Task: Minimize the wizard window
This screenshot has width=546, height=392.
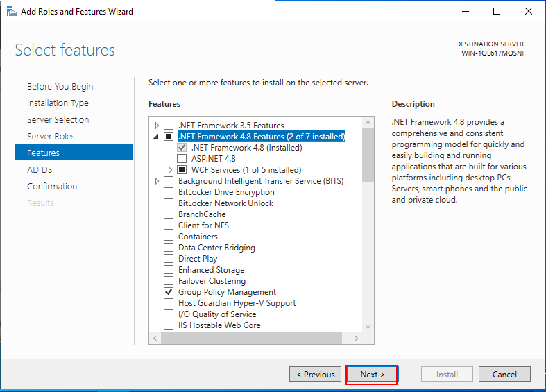Action: 466,11
